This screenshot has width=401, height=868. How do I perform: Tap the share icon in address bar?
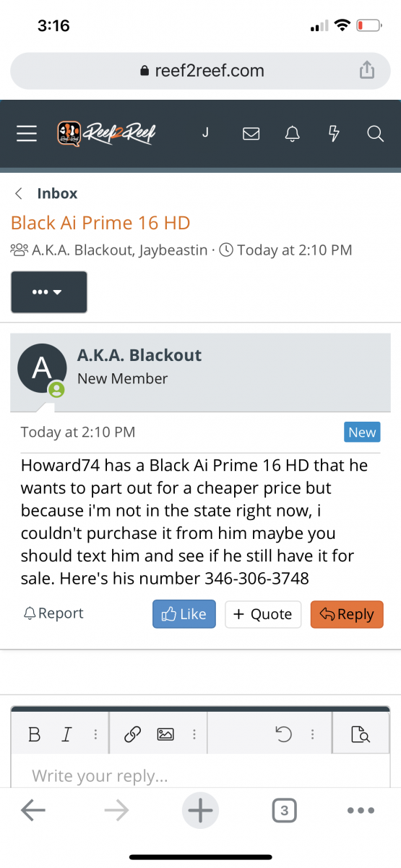tap(366, 70)
